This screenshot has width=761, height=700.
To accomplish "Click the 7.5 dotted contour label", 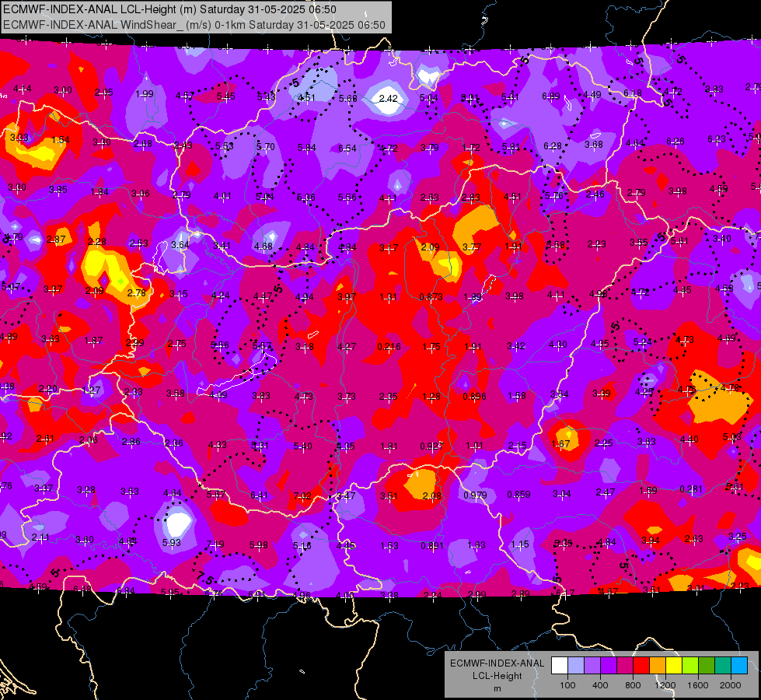I will click(205, 578).
